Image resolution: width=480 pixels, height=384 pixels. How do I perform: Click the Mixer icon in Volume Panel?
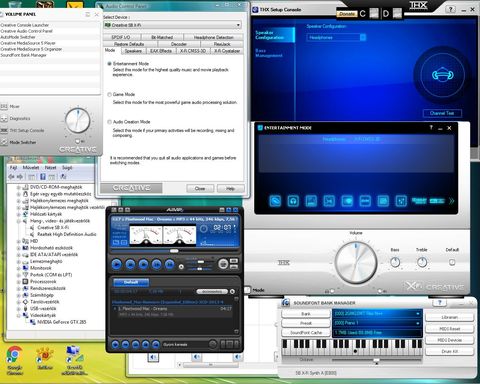pyautogui.click(x=4, y=106)
